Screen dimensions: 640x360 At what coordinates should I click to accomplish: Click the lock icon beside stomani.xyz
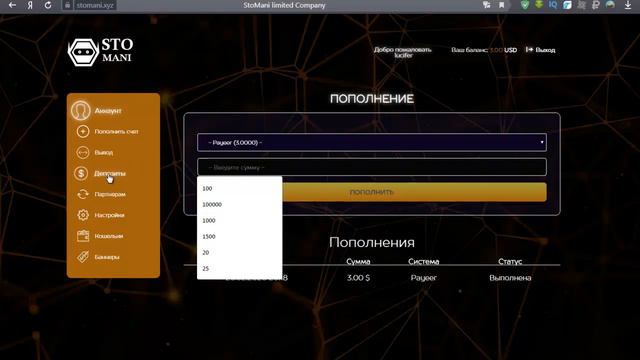(x=68, y=5)
